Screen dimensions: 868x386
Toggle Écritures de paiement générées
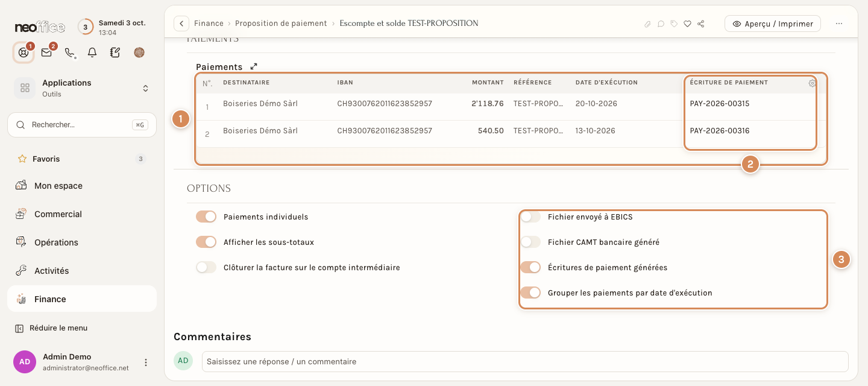click(x=530, y=267)
